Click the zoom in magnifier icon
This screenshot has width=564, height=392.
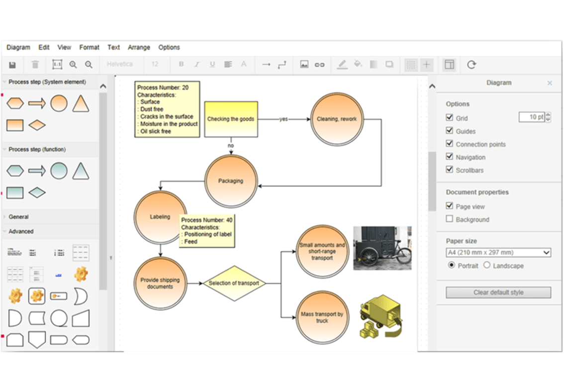[73, 65]
